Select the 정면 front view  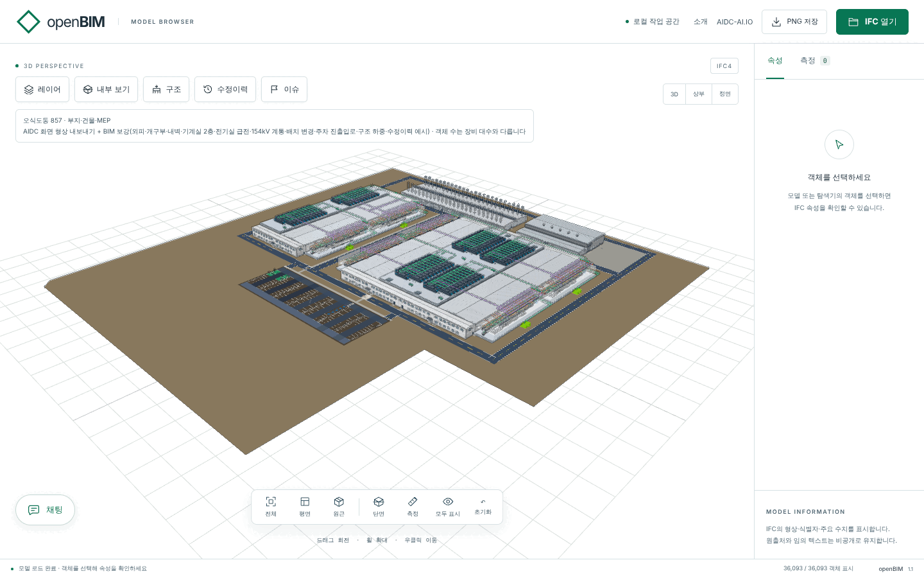(x=725, y=94)
